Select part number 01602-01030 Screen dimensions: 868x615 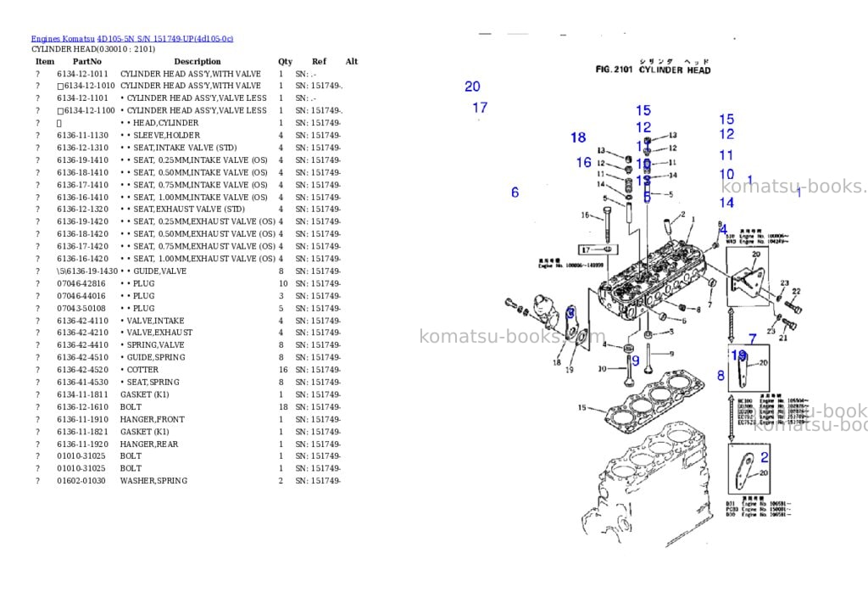pos(81,481)
